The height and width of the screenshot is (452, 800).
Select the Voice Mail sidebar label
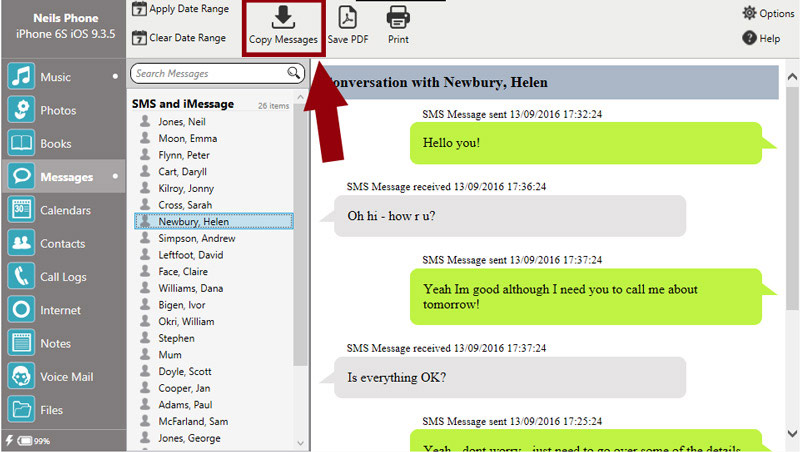[67, 377]
